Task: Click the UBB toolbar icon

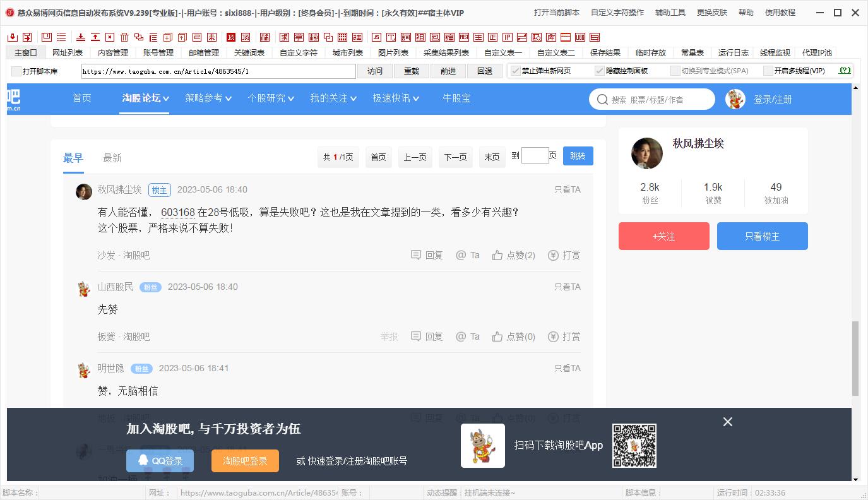Action: 580,37
